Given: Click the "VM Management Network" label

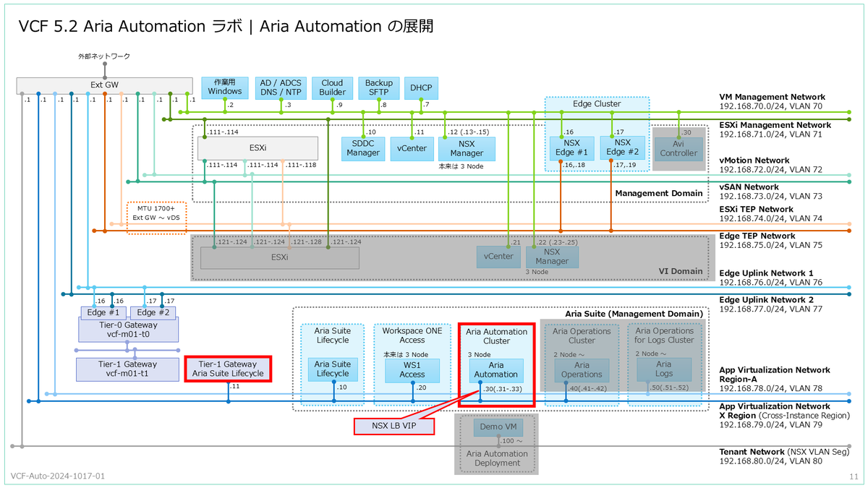Looking at the screenshot, I should (772, 97).
